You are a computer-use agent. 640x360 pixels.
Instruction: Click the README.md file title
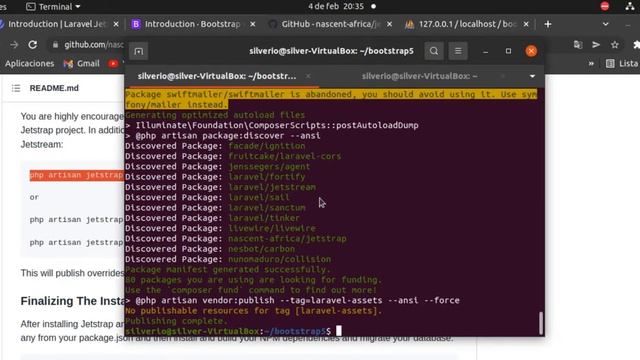pos(54,88)
